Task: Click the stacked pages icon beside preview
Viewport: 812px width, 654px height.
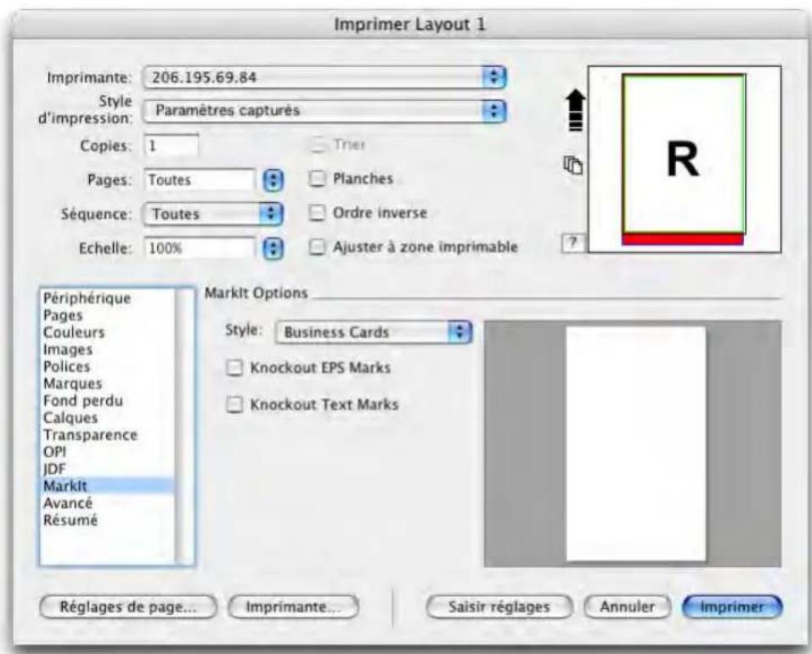Action: 573,165
